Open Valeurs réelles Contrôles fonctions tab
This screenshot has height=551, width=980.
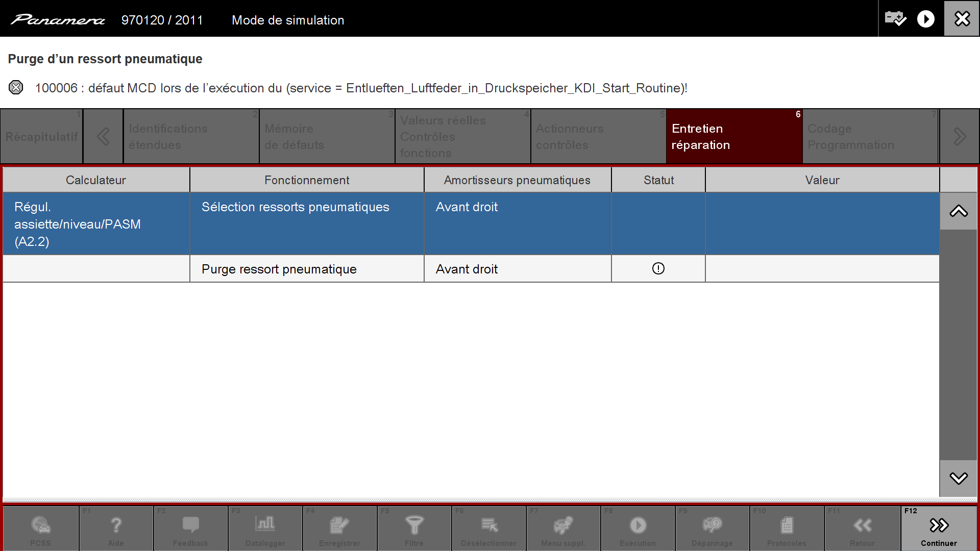click(463, 136)
